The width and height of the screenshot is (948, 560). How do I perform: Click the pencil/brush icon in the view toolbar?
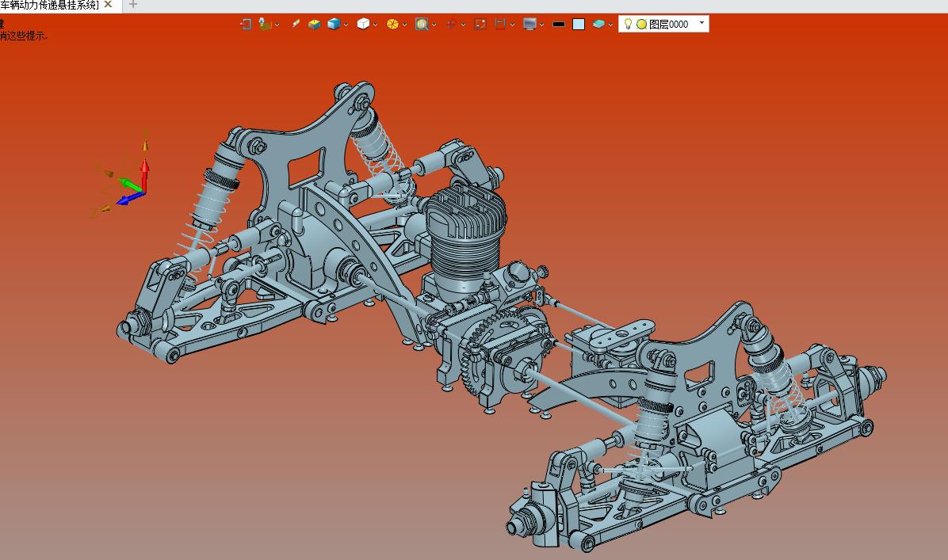pos(296,25)
